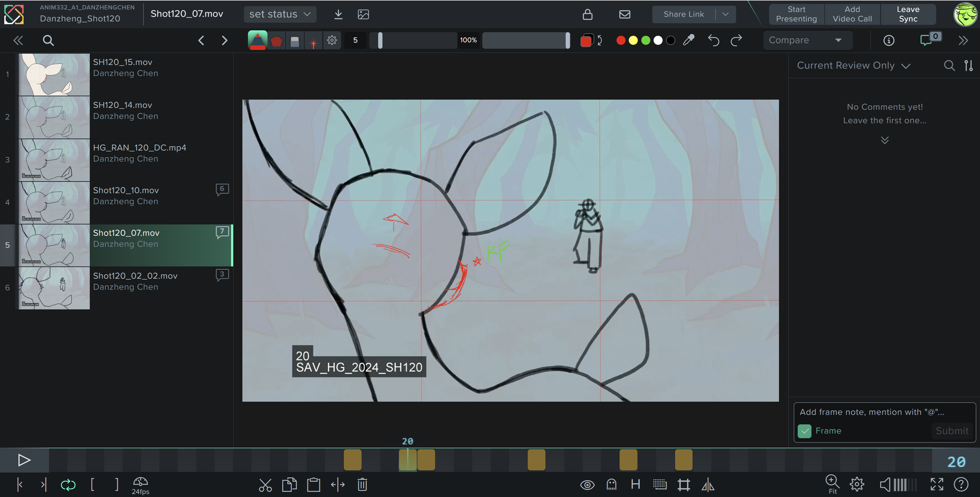Toggle annotation visibility eye icon
The height and width of the screenshot is (497, 980).
pos(587,485)
